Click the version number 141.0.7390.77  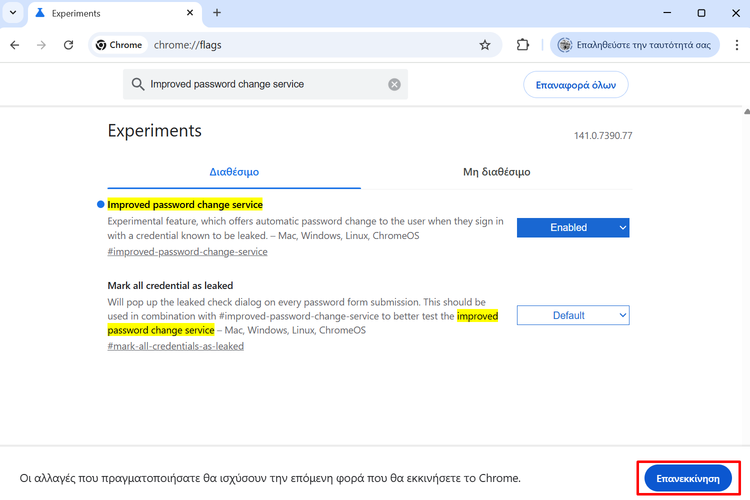coord(603,136)
